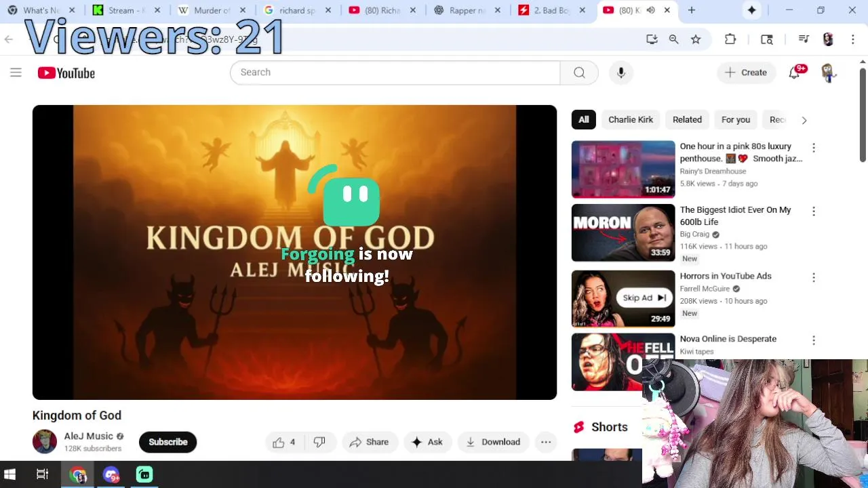Click the zoom magnifier in address bar
The image size is (868, 488).
click(x=673, y=39)
